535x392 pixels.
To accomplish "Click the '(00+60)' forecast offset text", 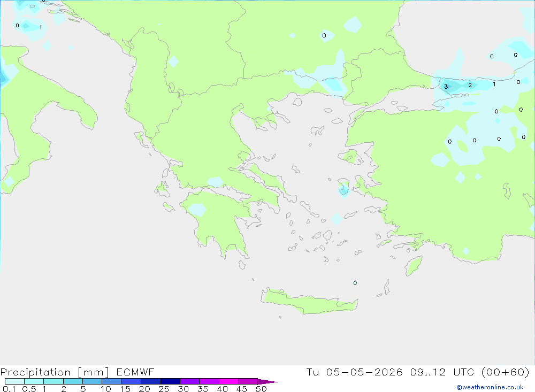I will point(506,372).
